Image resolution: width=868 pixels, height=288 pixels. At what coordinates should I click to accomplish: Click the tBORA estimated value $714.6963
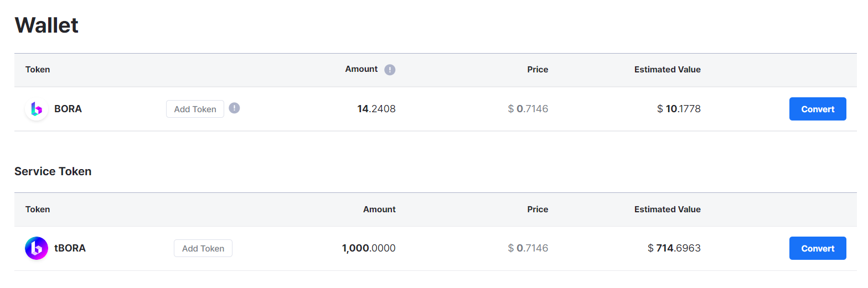[x=674, y=248]
